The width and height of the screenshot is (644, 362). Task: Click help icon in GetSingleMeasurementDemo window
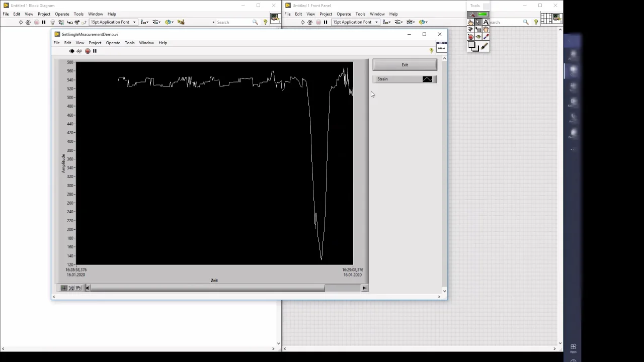click(431, 51)
